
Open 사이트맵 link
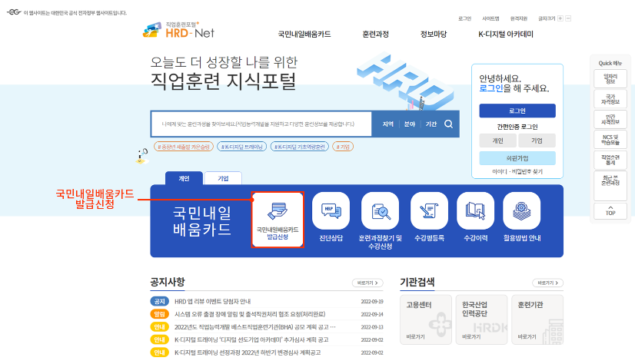click(x=490, y=18)
